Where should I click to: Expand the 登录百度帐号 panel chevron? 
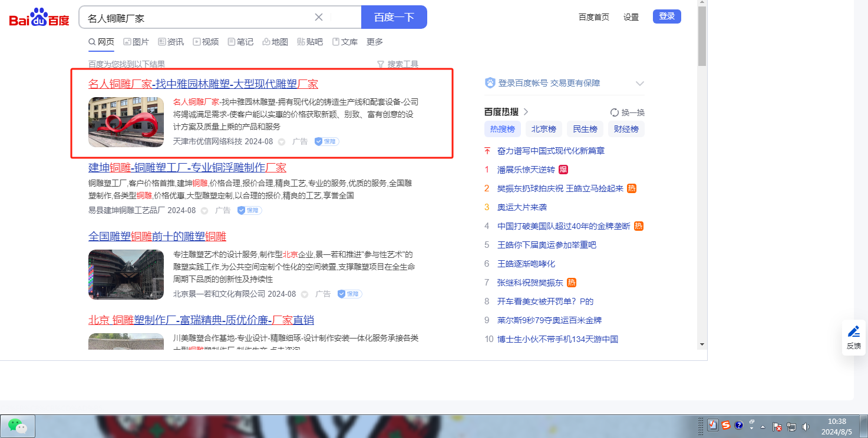640,84
